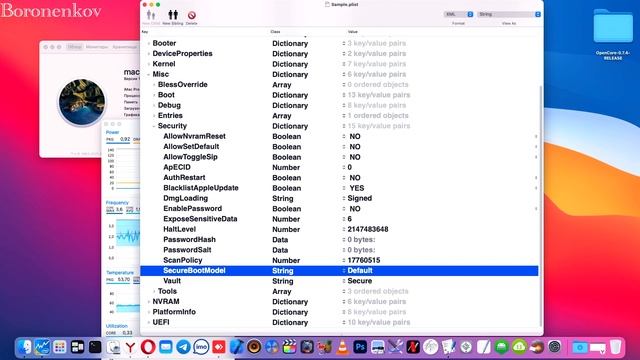Image resolution: width=640 pixels, height=360 pixels.
Task: Open VLC media player from the Dock
Action: click(x=342, y=347)
